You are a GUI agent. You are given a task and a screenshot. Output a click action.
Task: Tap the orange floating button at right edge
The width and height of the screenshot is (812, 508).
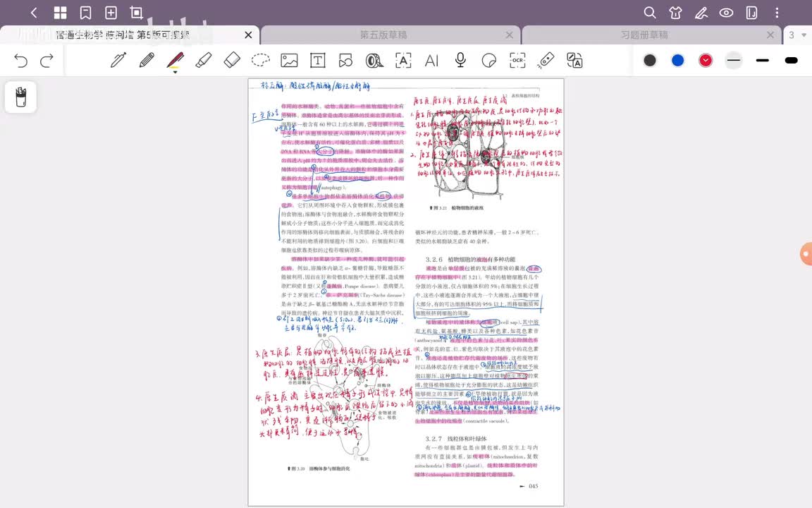tap(806, 254)
